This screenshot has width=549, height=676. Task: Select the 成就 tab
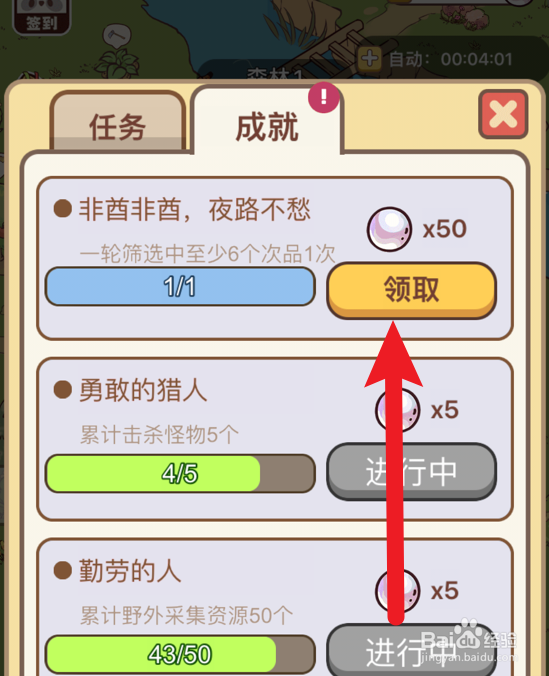coord(267,123)
